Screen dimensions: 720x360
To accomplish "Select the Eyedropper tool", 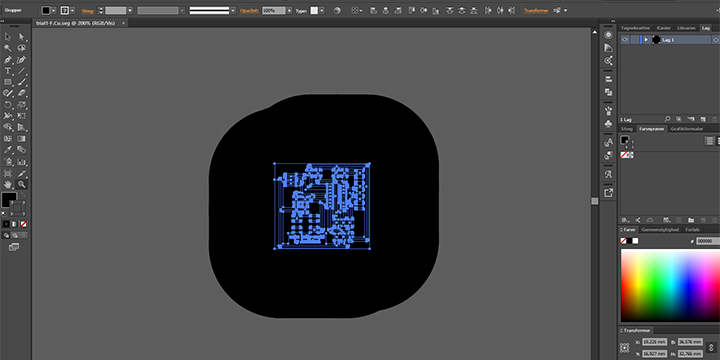I will (x=8, y=150).
